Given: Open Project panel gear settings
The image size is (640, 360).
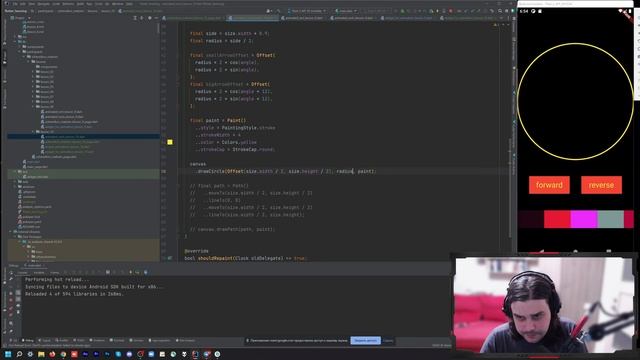Looking at the screenshot, I should (149, 18).
